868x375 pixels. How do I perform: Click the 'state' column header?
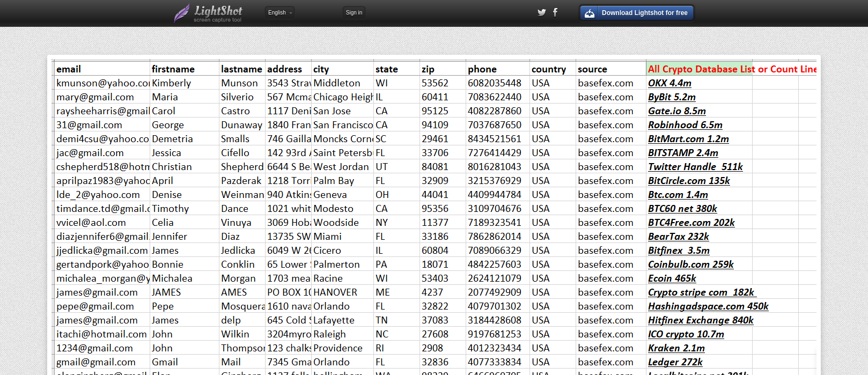coord(397,69)
